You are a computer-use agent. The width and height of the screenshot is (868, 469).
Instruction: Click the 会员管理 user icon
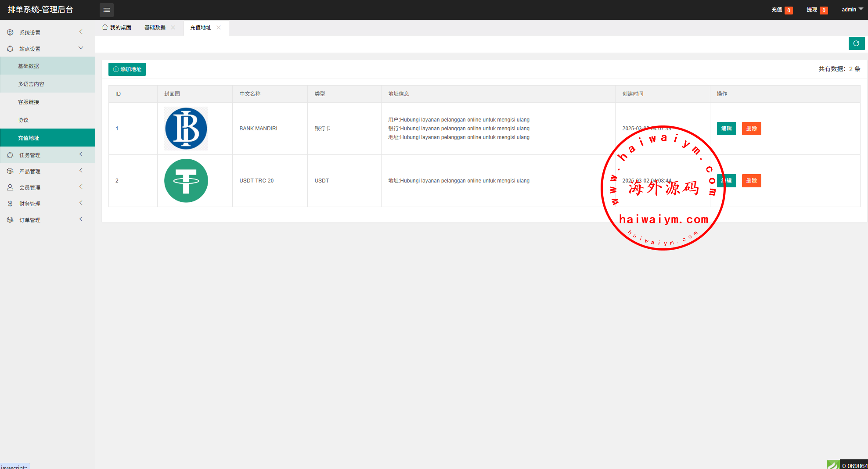click(10, 187)
